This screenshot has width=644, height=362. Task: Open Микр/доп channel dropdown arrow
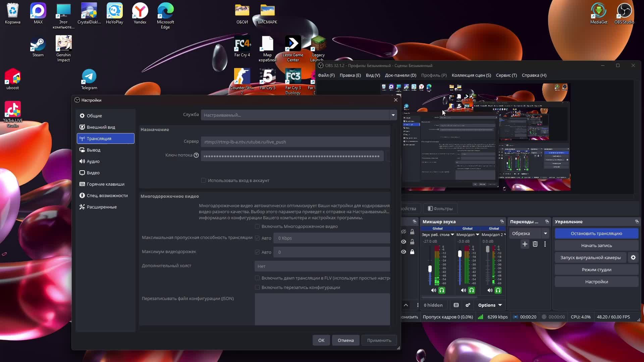[x=478, y=235]
